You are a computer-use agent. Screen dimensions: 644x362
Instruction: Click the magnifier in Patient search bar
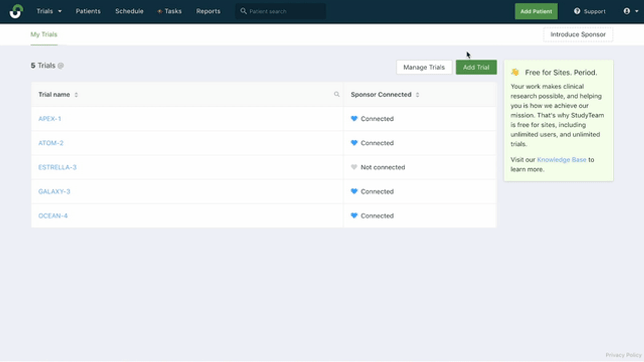point(243,11)
